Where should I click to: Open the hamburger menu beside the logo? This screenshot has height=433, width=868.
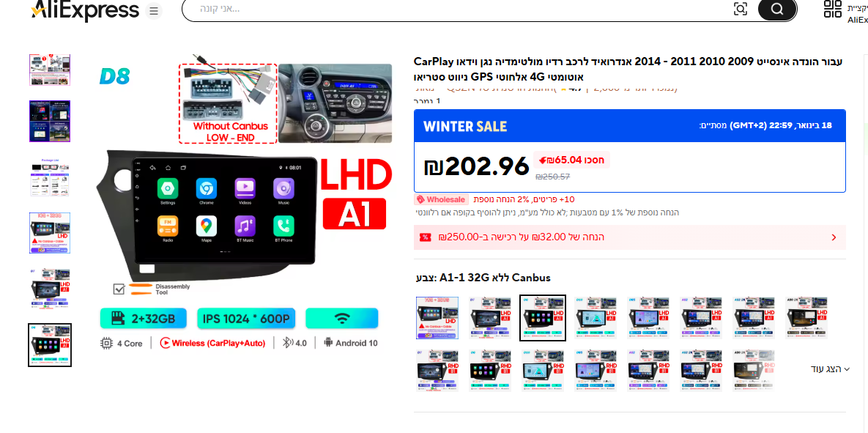(x=153, y=11)
